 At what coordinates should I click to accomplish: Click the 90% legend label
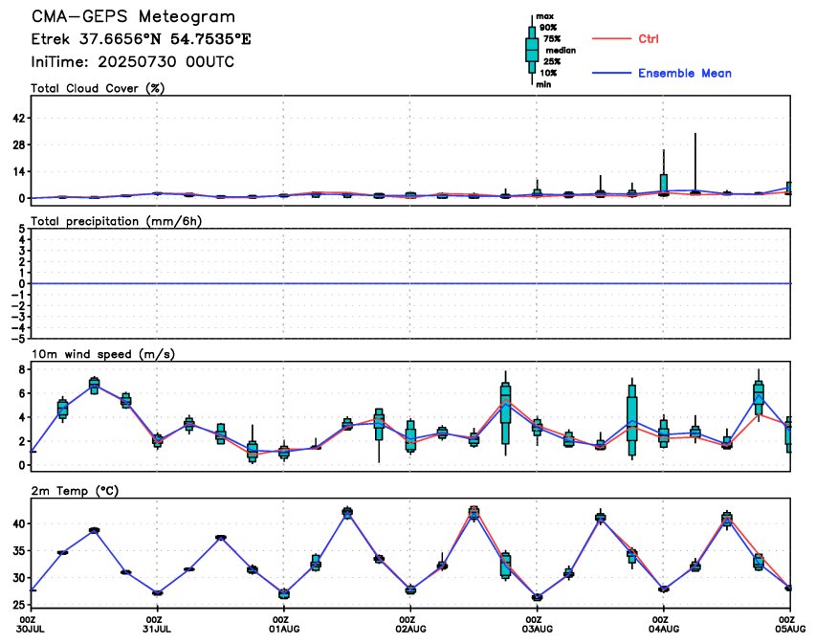coord(548,28)
